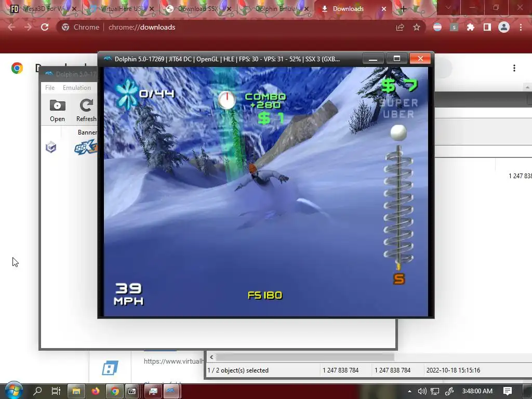The width and height of the screenshot is (532, 399).
Task: Open Task View on the taskbar
Action: pyautogui.click(x=56, y=391)
